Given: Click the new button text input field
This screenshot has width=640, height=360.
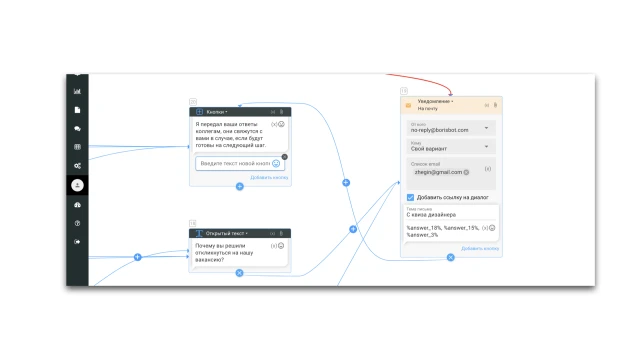Looking at the screenshot, I should [x=235, y=163].
